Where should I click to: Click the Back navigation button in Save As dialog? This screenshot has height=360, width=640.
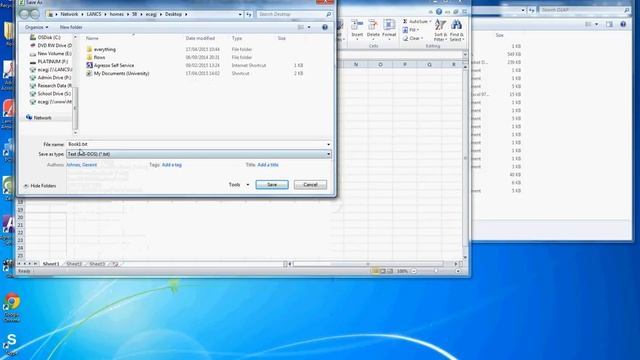tap(24, 14)
